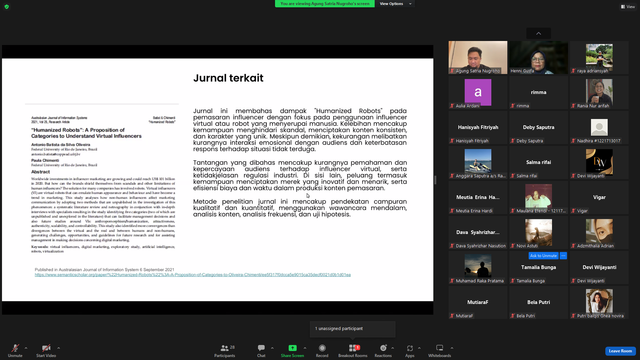Expand chat options arrow next to Chat
This screenshot has width=640, height=360.
point(272,348)
